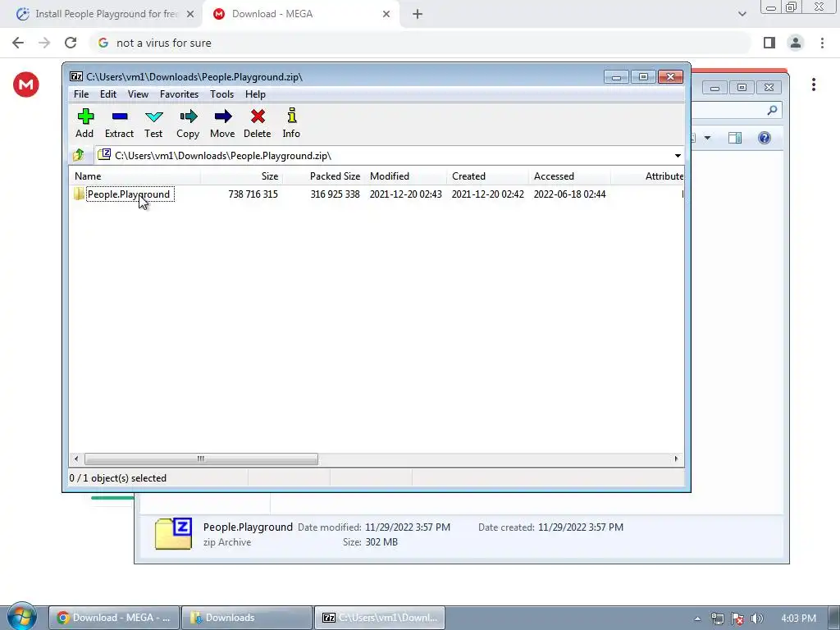This screenshot has width=840, height=630.
Task: Open the Help menu
Action: [x=256, y=94]
